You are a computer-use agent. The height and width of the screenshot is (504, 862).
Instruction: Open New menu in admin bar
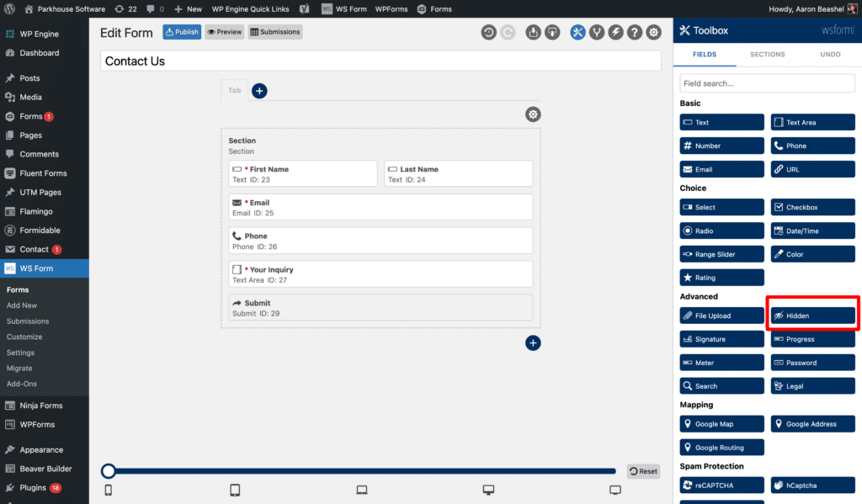pos(188,8)
